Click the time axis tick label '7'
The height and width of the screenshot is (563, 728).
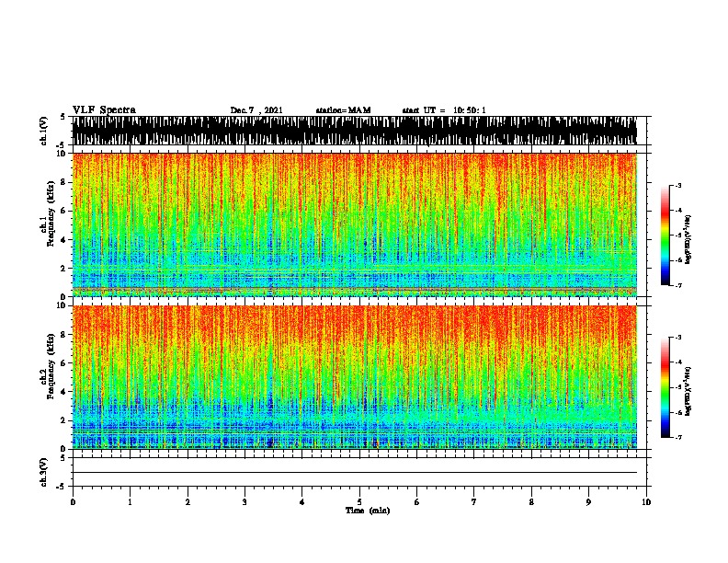(474, 501)
